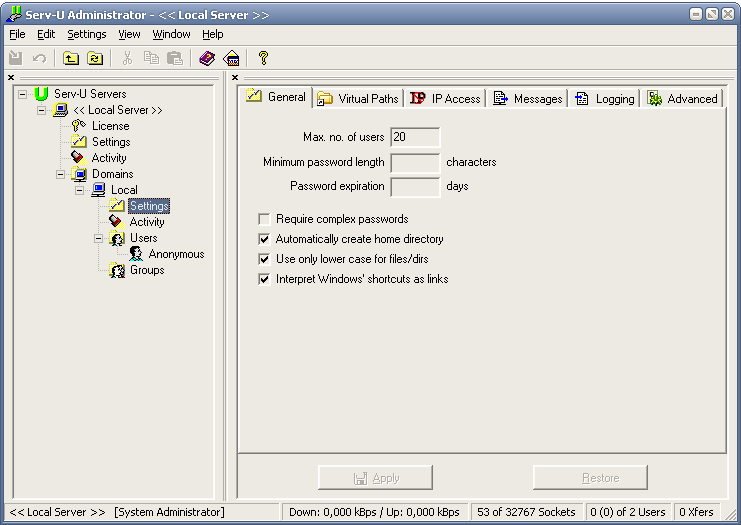Click the Password expiration days field
The height and width of the screenshot is (525, 741).
[x=415, y=187]
